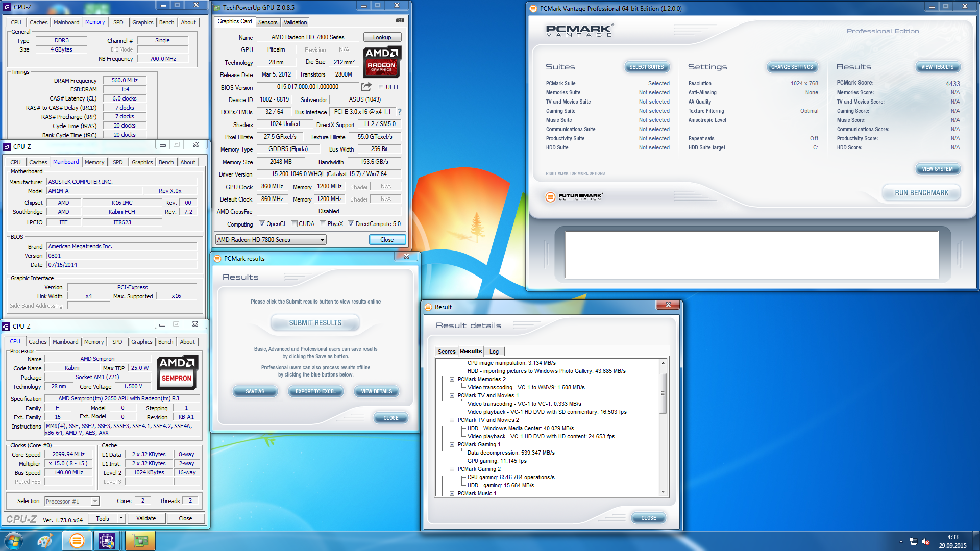
Task: Collapse the PCMark TV and Movies 2 node
Action: click(452, 420)
